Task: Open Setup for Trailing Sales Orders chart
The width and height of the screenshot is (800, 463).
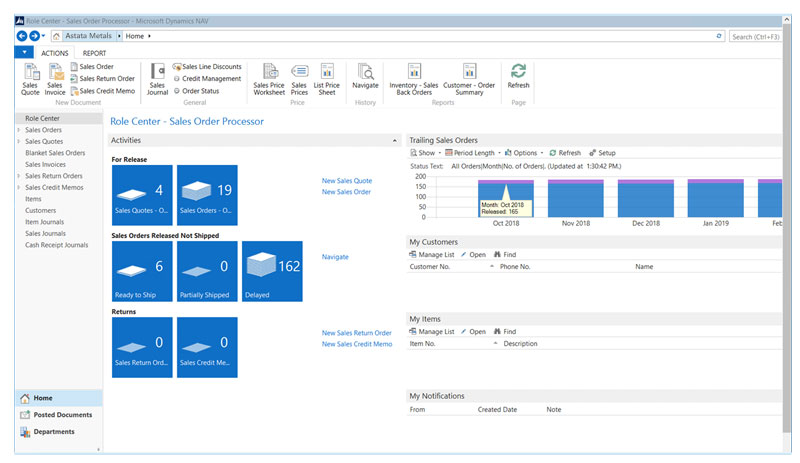Action: (602, 153)
